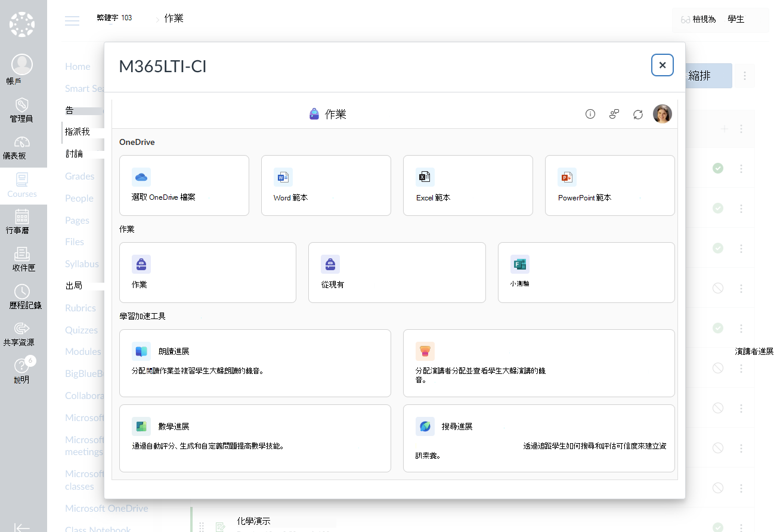Open the 管理員 admin shield icon
Viewport: 774px width, 532px height.
22,104
